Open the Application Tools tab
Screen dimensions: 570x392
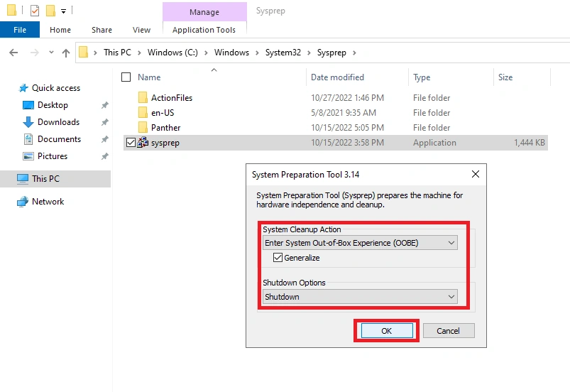pyautogui.click(x=204, y=30)
